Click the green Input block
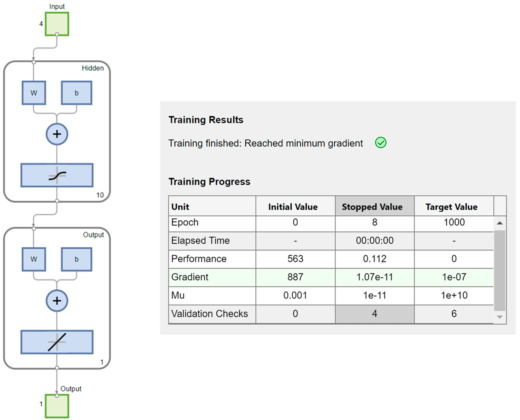The width and height of the screenshot is (520, 420). click(x=57, y=24)
